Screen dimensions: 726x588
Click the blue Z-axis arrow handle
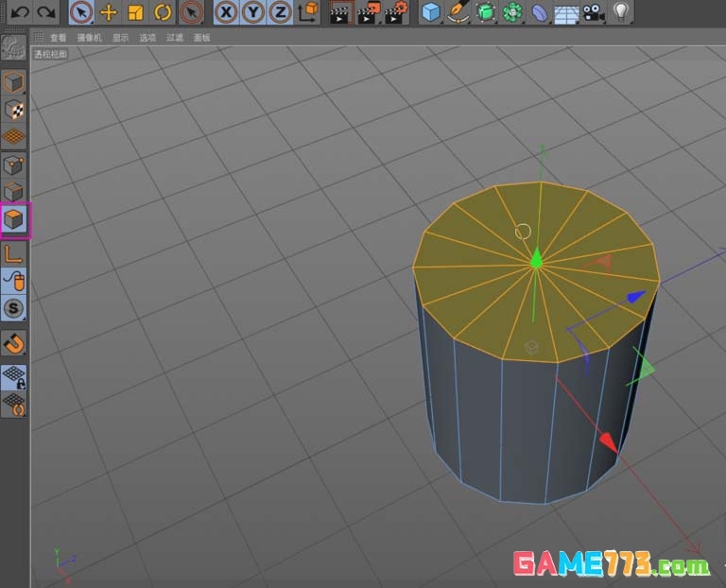click(x=636, y=297)
